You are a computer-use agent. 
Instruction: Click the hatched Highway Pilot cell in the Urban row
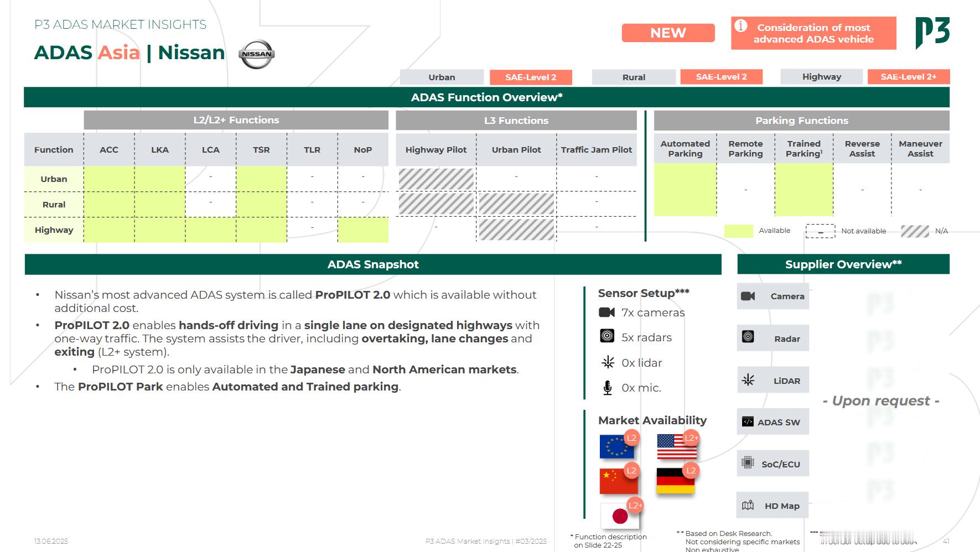[436, 179]
